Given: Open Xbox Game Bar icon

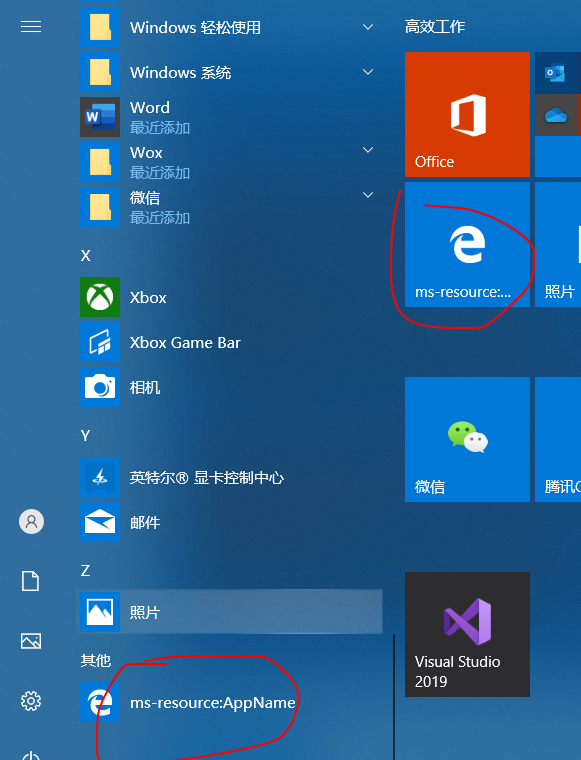Looking at the screenshot, I should tap(100, 342).
